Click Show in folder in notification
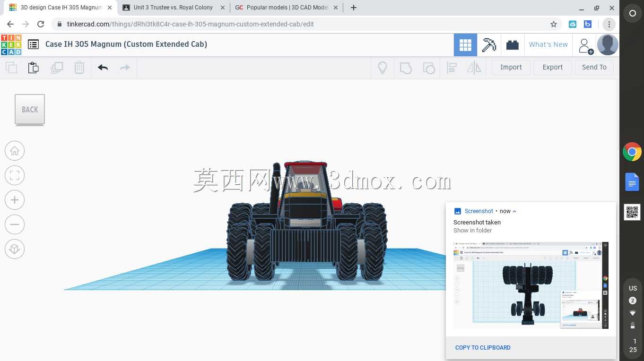The width and height of the screenshot is (644, 361). pos(473,231)
